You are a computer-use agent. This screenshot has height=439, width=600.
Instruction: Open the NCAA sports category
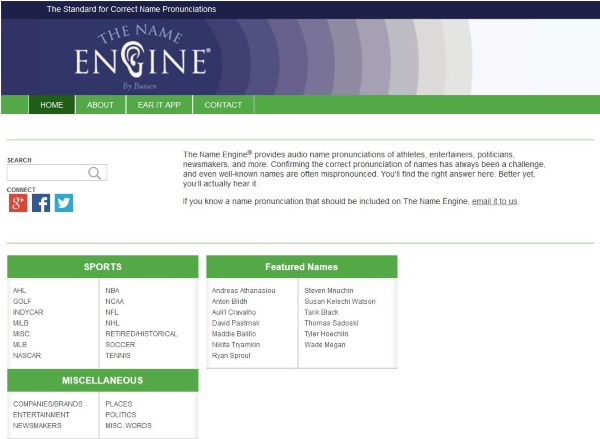click(x=115, y=301)
